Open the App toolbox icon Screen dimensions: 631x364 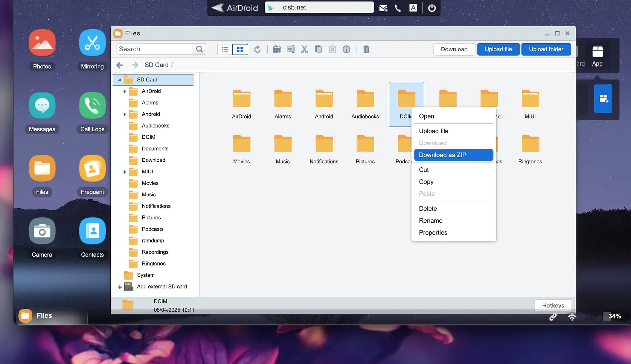click(597, 56)
